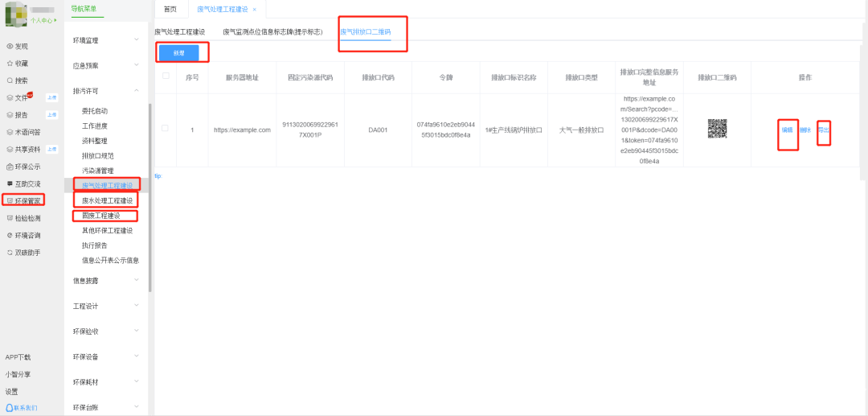Click the blue 新增 button
This screenshot has height=416, width=868.
click(x=179, y=52)
